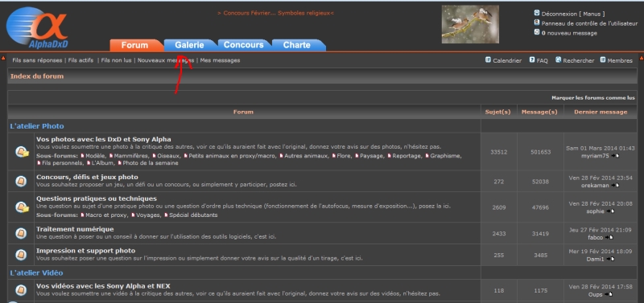The width and height of the screenshot is (644, 303).
Task: Open Panneau de contrôle de l'utilisateur
Action: 589,24
